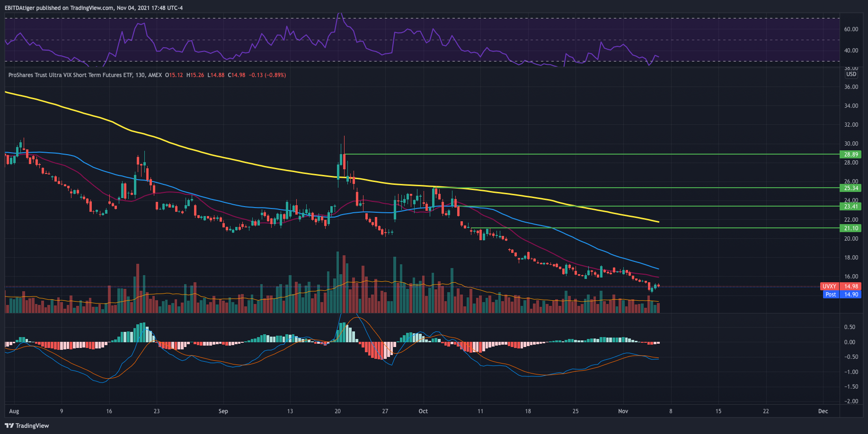Viewport: 868px width, 434px height.
Task: Click the 30.00 price axis value
Action: click(851, 144)
